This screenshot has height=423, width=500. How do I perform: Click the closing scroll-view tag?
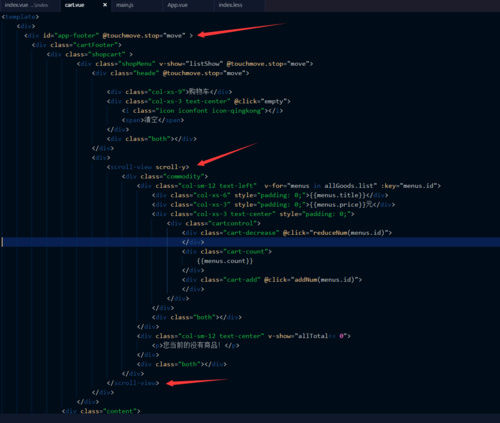(x=133, y=383)
